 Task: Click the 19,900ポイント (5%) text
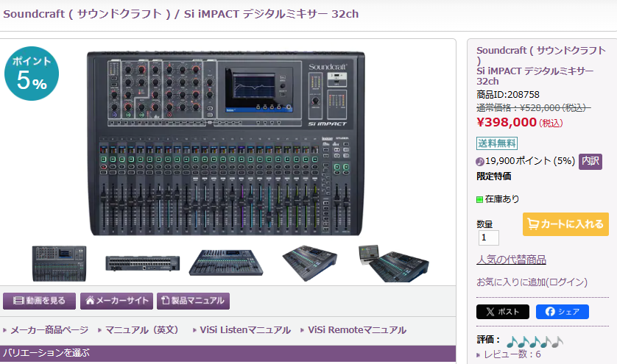[x=530, y=161]
